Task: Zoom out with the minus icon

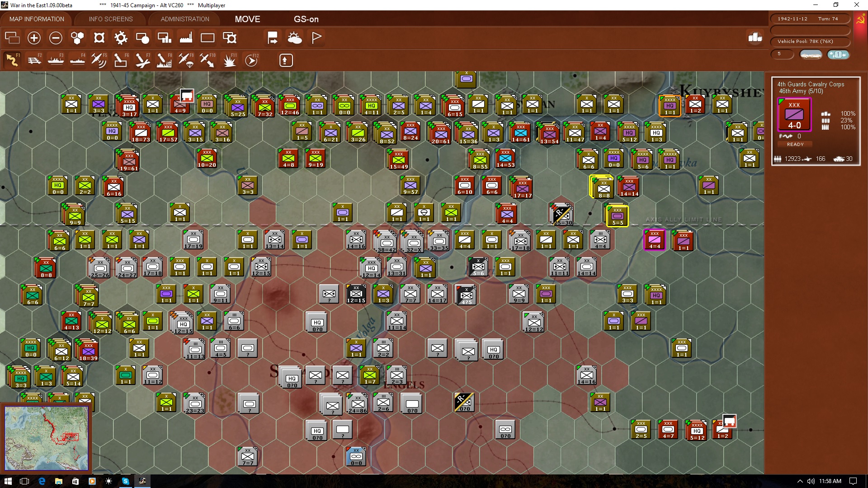Action: [x=56, y=38]
